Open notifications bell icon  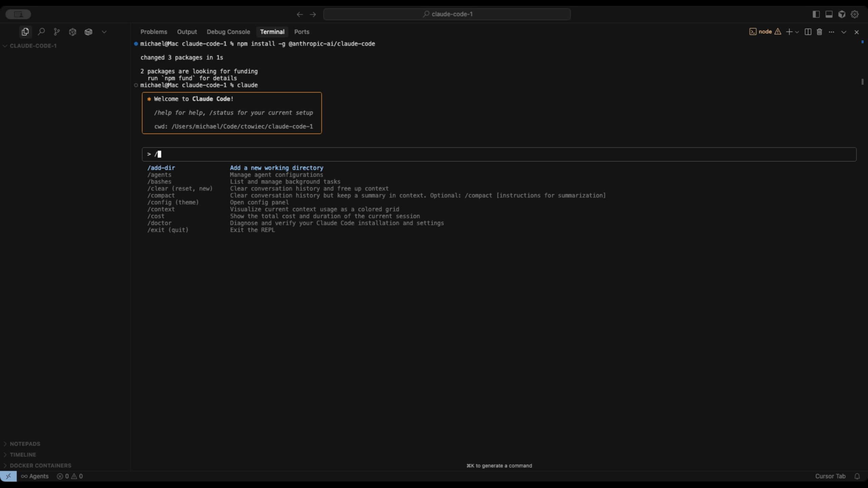pyautogui.click(x=857, y=476)
